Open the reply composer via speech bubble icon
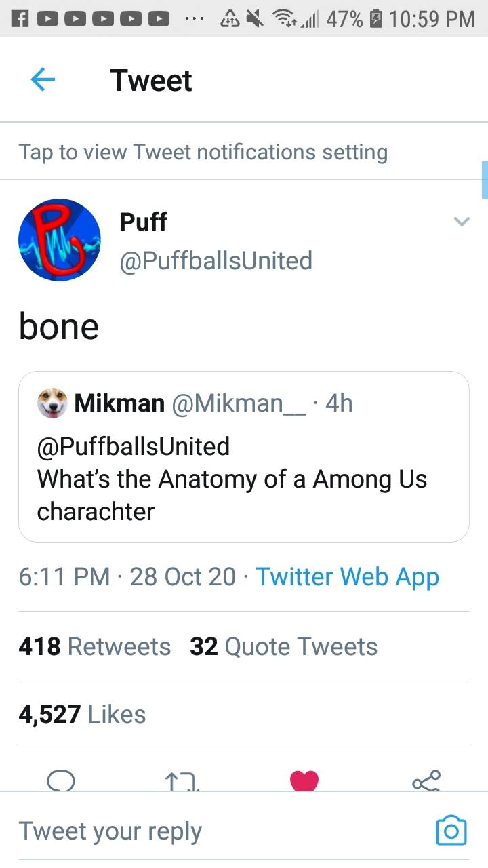The image size is (488, 868). pos(62,782)
